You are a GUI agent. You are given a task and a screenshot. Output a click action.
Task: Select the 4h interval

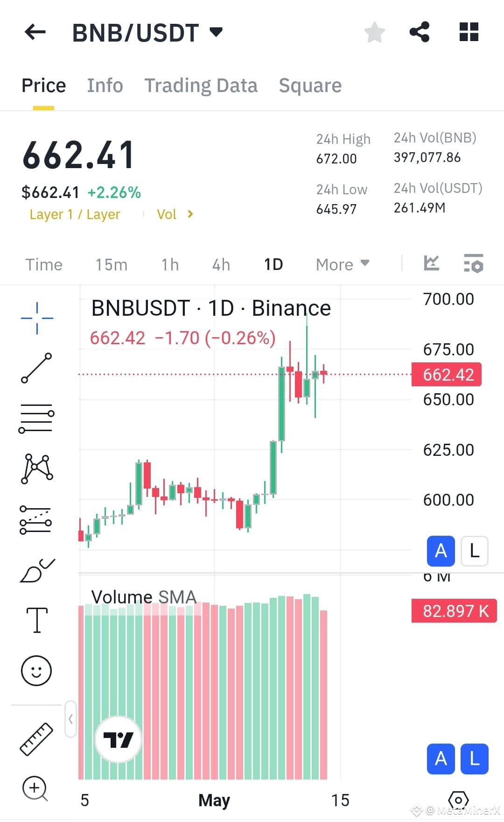pyautogui.click(x=221, y=264)
